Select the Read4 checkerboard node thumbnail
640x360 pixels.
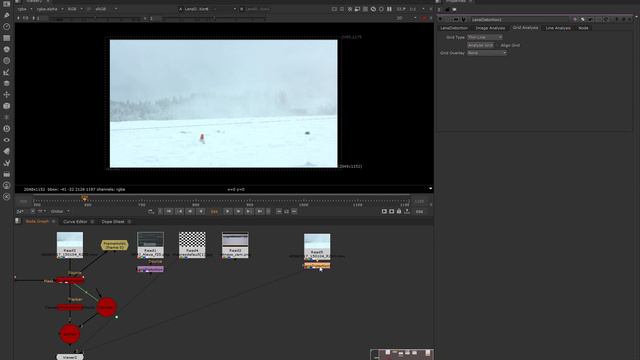tap(192, 245)
